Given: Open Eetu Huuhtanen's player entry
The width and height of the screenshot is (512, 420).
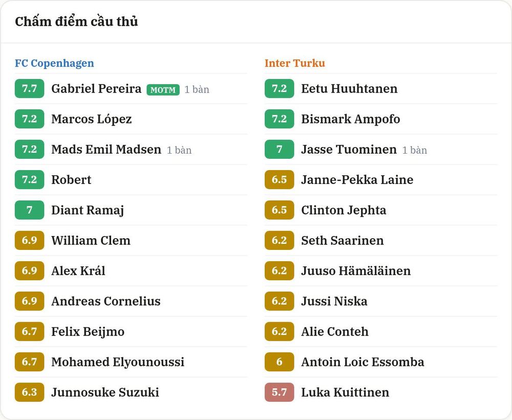Looking at the screenshot, I should 349,89.
